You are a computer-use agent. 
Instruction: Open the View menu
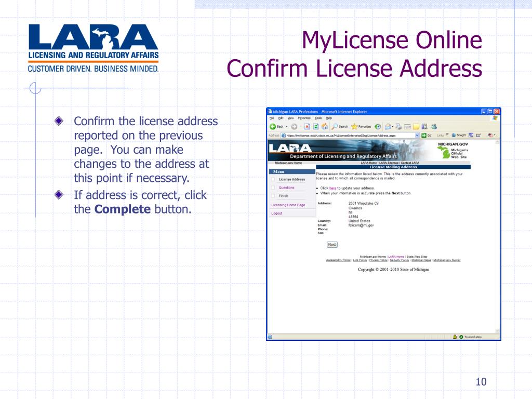[x=291, y=118]
